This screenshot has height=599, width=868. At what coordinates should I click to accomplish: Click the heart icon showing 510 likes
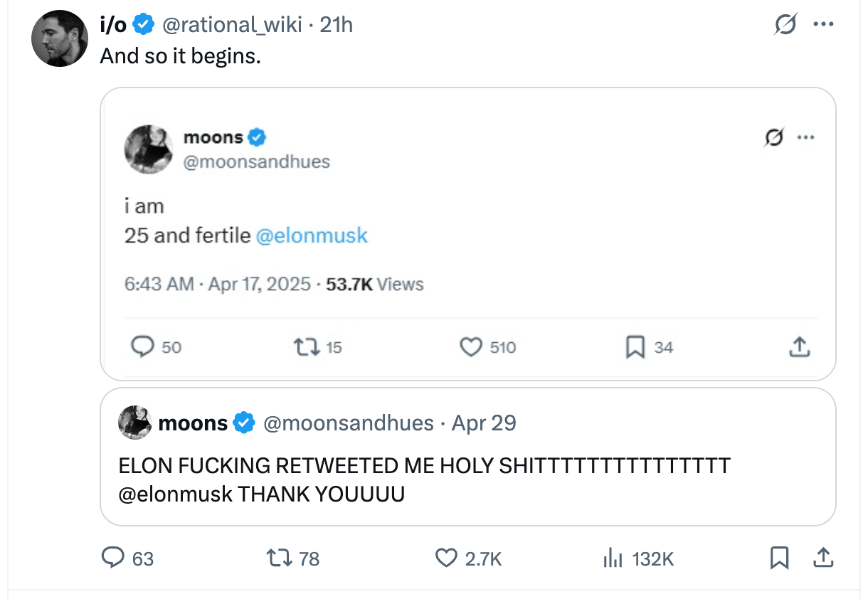pos(471,347)
